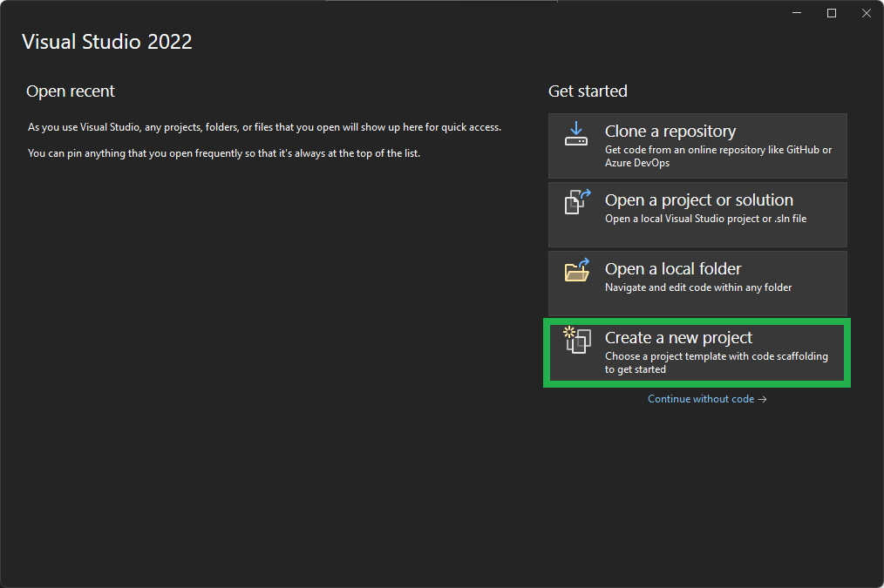Click the Visual Studio 2022 title text
The height and width of the screenshot is (588, 884).
107,41
